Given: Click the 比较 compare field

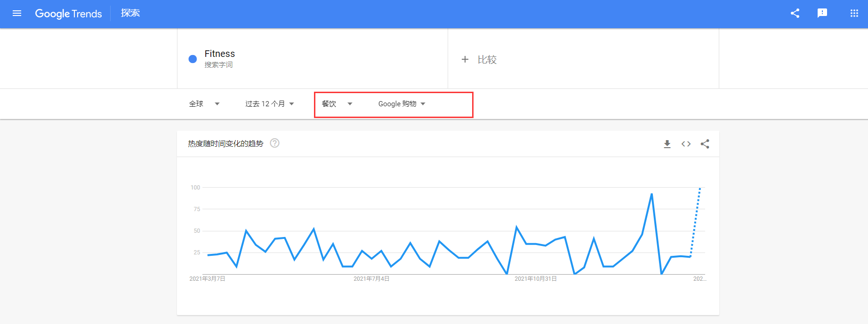Looking at the screenshot, I should coord(487,60).
